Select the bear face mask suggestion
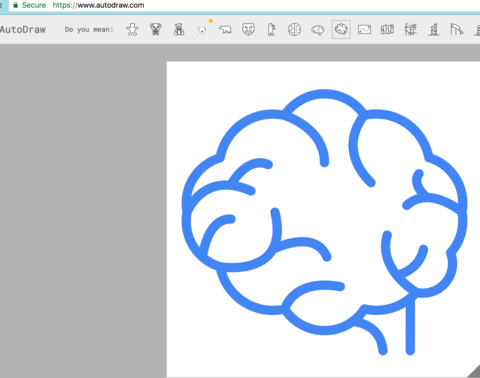 click(x=248, y=30)
